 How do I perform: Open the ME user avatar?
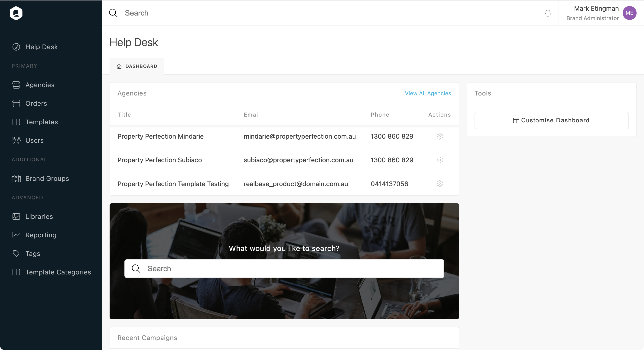tap(629, 13)
